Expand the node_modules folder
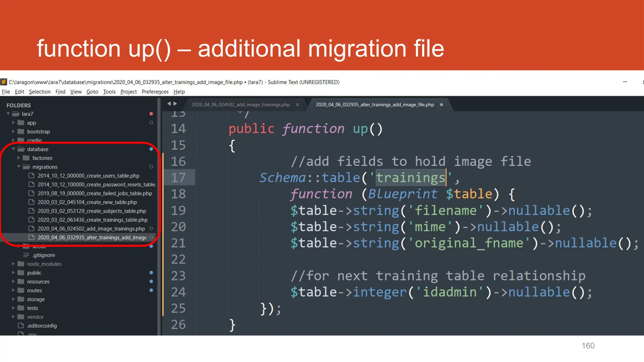This screenshot has height=362, width=644. click(x=13, y=264)
